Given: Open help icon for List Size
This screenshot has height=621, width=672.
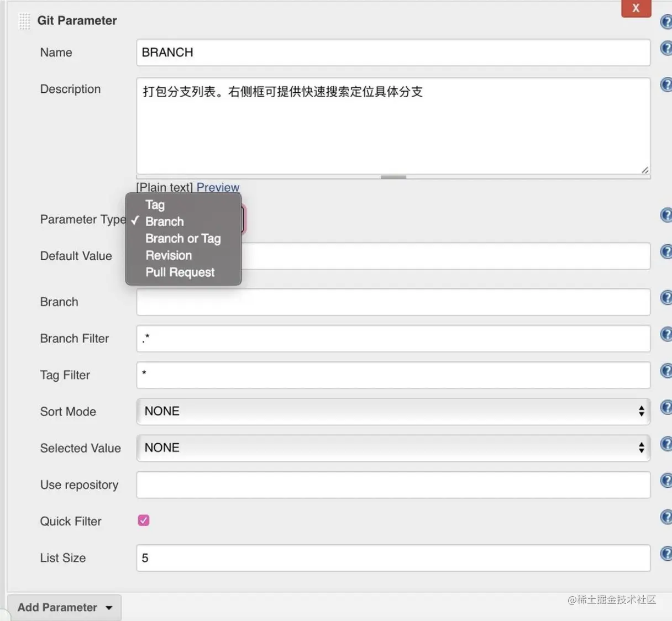Looking at the screenshot, I should [x=666, y=553].
